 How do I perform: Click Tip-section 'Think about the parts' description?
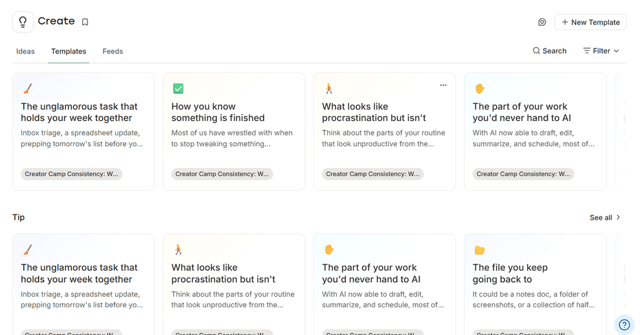click(233, 299)
